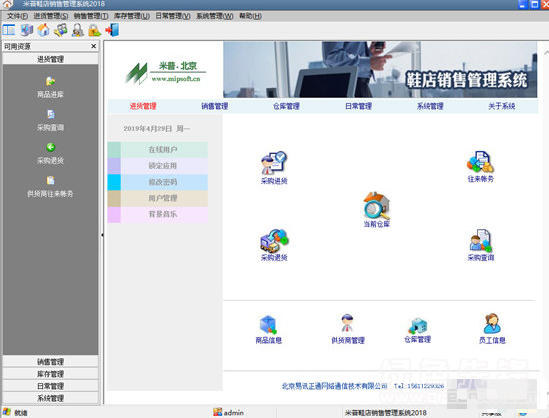Image resolution: width=549 pixels, height=418 pixels.
Task: Open the 采购进货 purchase icon
Action: 274,163
